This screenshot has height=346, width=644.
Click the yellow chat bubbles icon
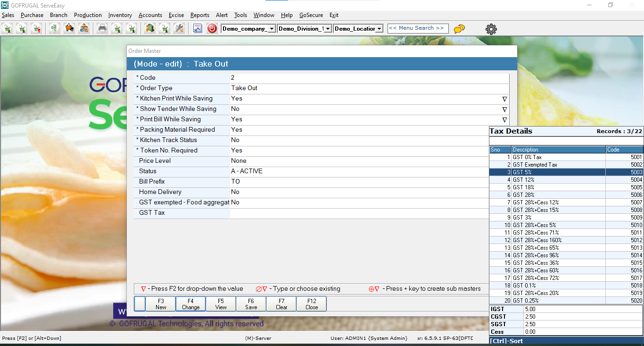click(x=459, y=29)
